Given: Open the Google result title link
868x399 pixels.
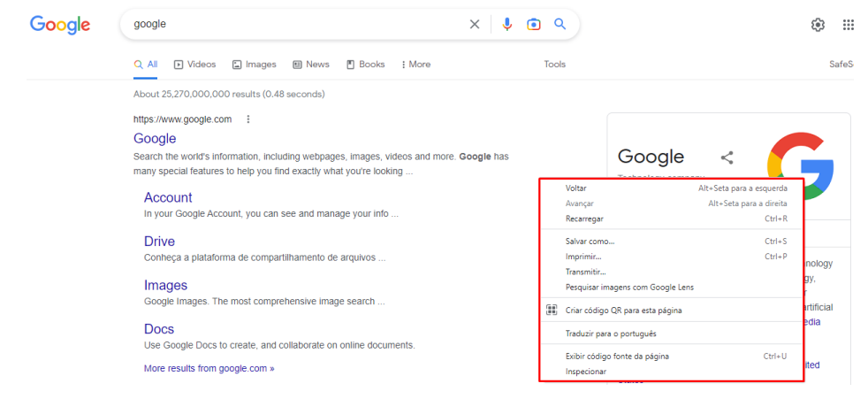Looking at the screenshot, I should tap(155, 139).
